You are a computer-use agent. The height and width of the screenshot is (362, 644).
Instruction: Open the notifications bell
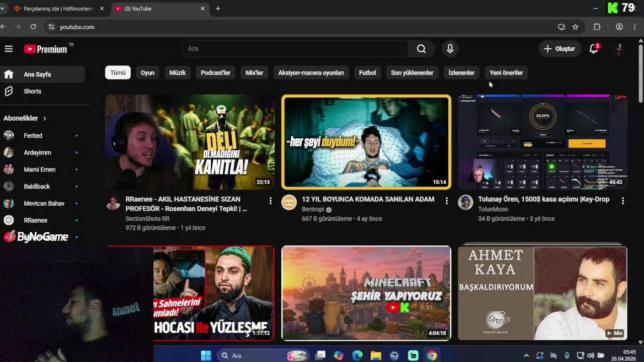tap(594, 49)
